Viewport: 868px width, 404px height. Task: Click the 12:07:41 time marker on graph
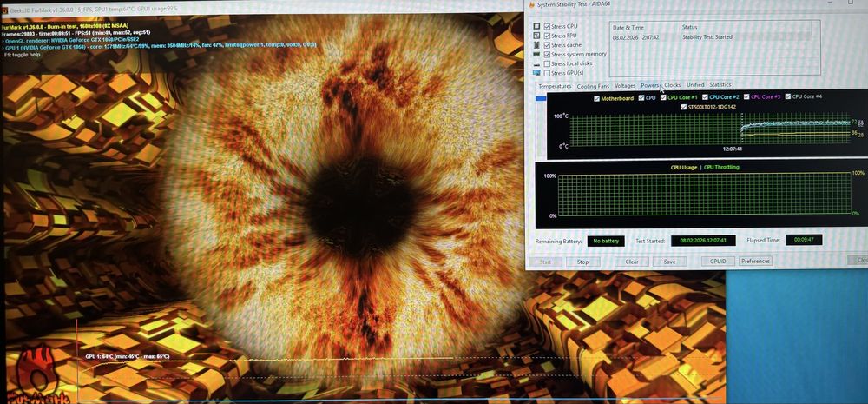click(x=732, y=149)
